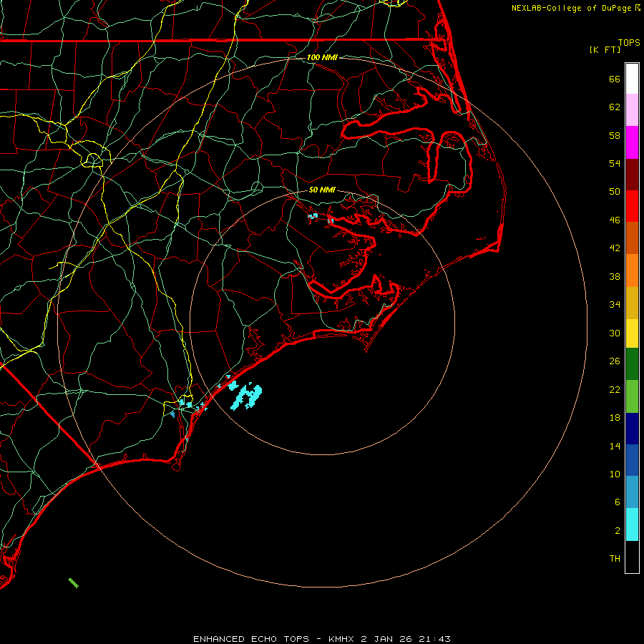
Task: Click the NEXLAB-College of DuPage credit
Action: coord(575,8)
